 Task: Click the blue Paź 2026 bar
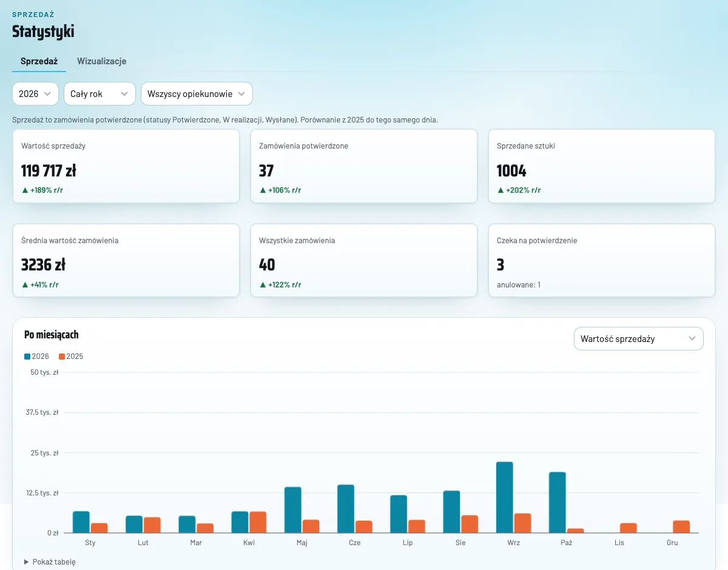tap(557, 503)
